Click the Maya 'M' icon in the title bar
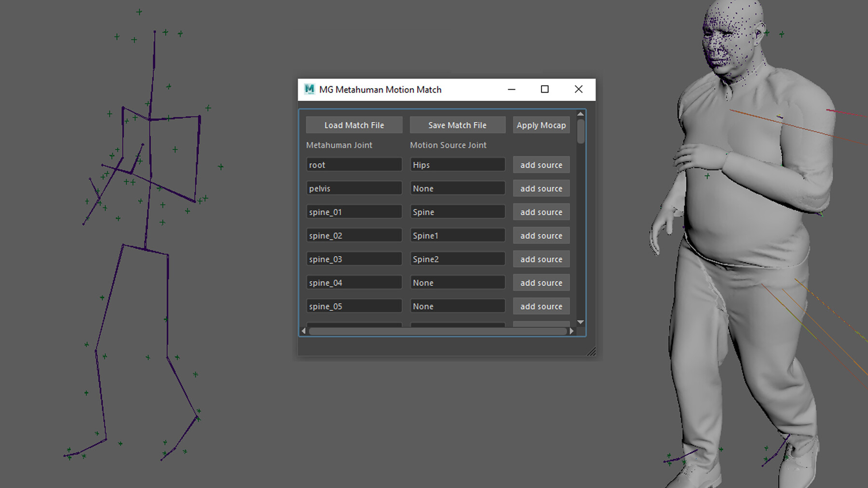 pos(309,89)
